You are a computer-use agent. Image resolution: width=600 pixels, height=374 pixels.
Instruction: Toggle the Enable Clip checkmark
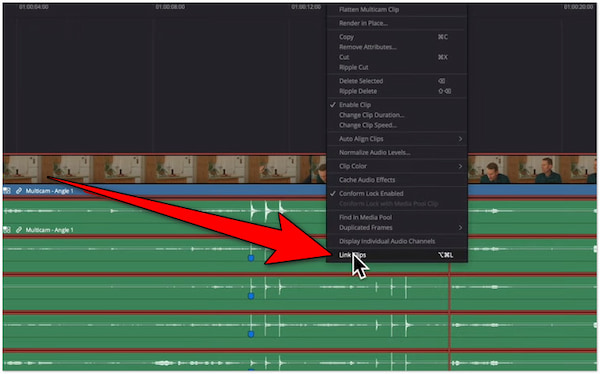[333, 105]
